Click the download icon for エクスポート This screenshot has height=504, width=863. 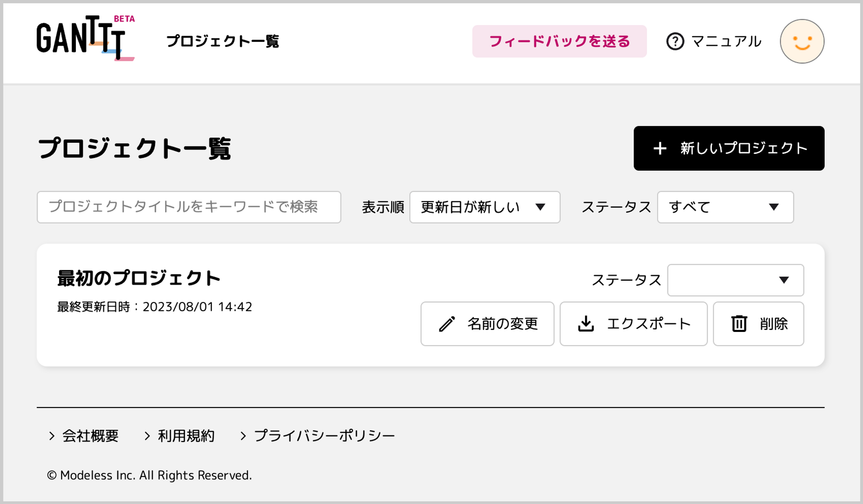[586, 324]
